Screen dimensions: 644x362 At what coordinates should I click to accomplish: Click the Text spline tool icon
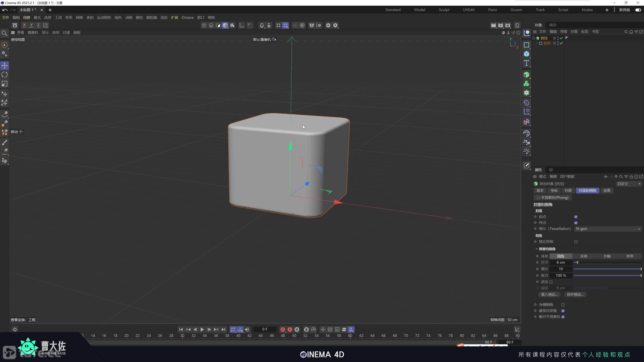pyautogui.click(x=526, y=63)
